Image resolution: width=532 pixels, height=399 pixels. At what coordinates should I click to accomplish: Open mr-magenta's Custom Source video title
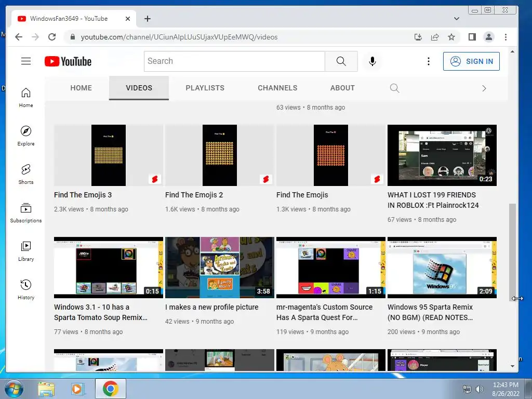[x=324, y=312]
